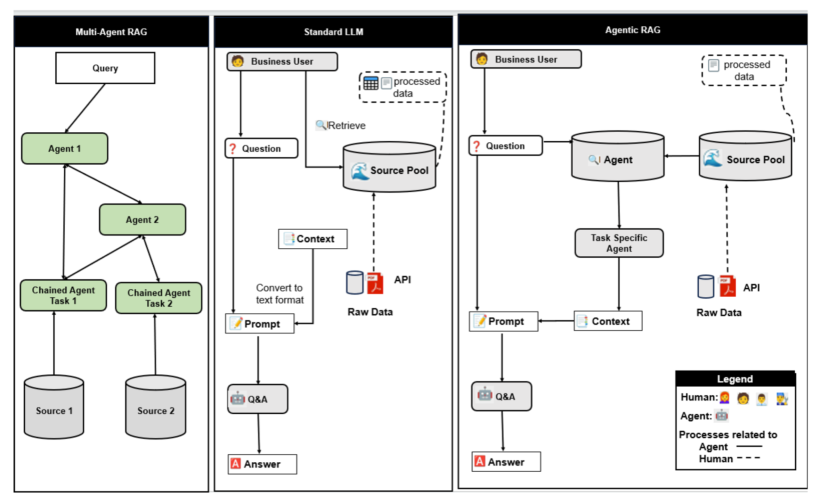Click the Agent 2 node
Image resolution: width=821 pixels, height=504 pixels.
click(143, 220)
